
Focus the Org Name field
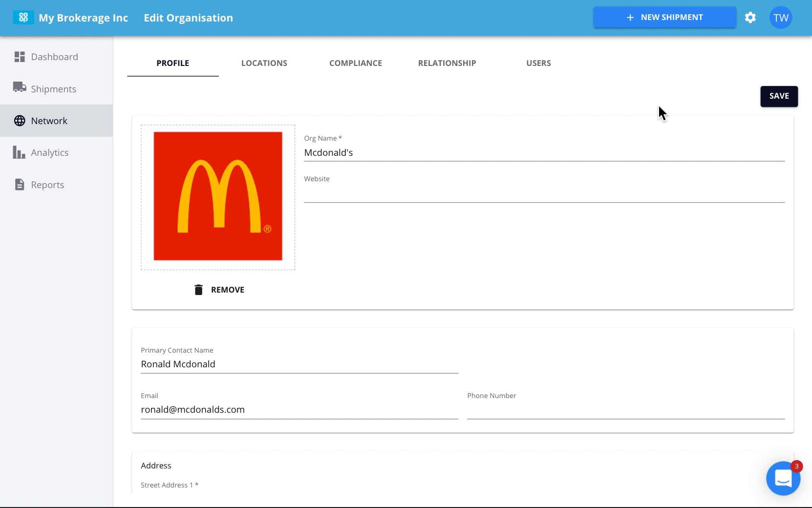(x=544, y=152)
